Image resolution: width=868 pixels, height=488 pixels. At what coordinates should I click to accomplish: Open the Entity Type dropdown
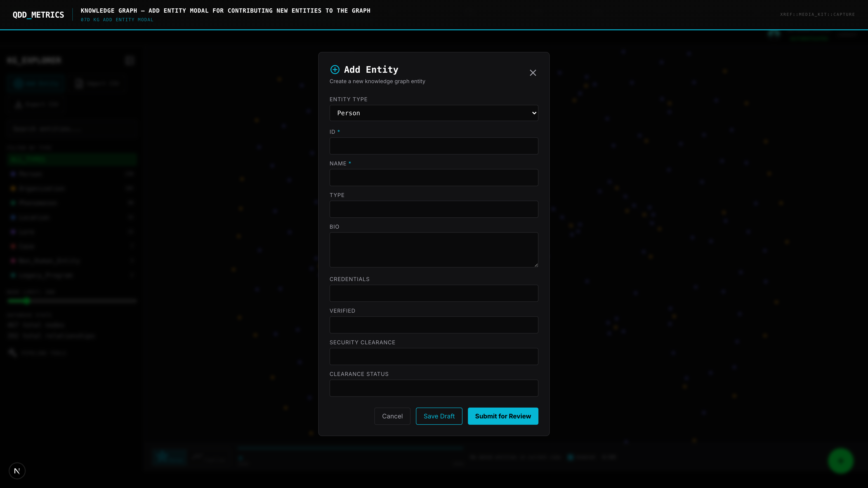(x=433, y=113)
